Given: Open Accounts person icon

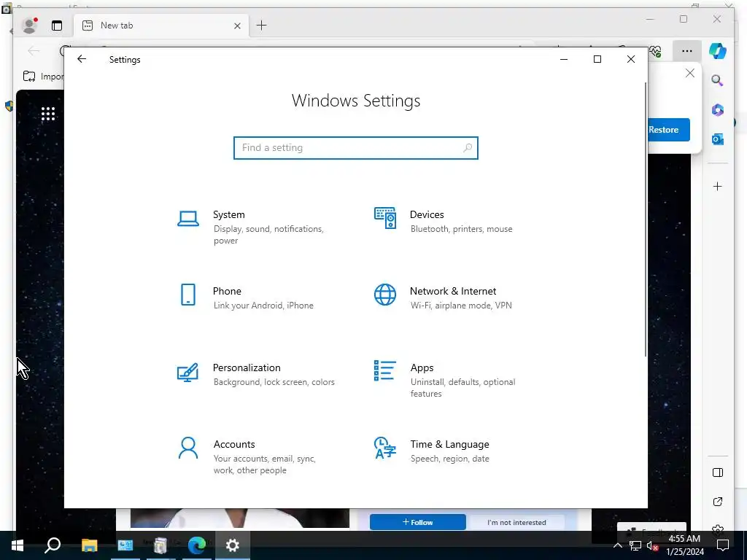Looking at the screenshot, I should click(x=188, y=448).
